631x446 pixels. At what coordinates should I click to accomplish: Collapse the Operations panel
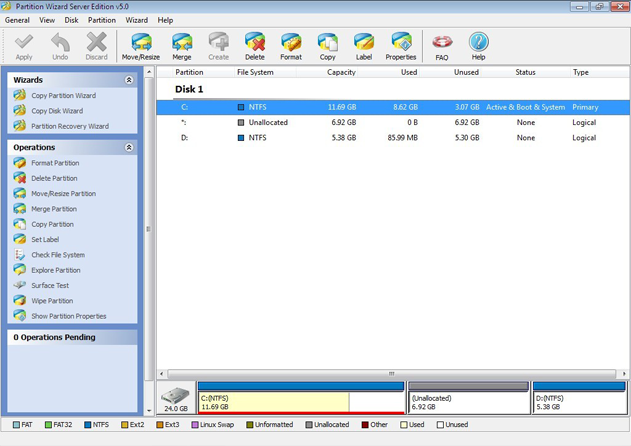(x=128, y=147)
